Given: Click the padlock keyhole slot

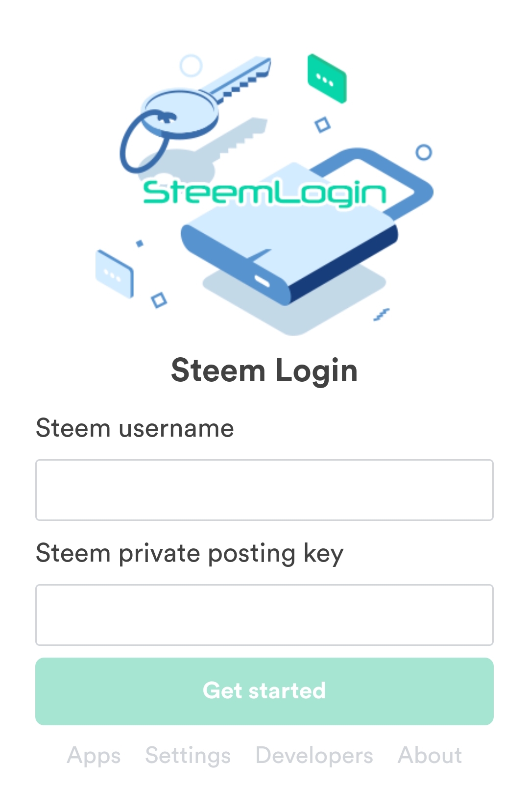Looking at the screenshot, I should [x=262, y=281].
